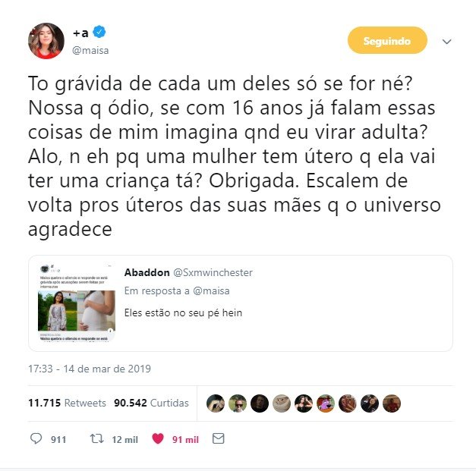Unlike the tweet via red heart icon
This screenshot has width=476, height=471.
click(158, 438)
